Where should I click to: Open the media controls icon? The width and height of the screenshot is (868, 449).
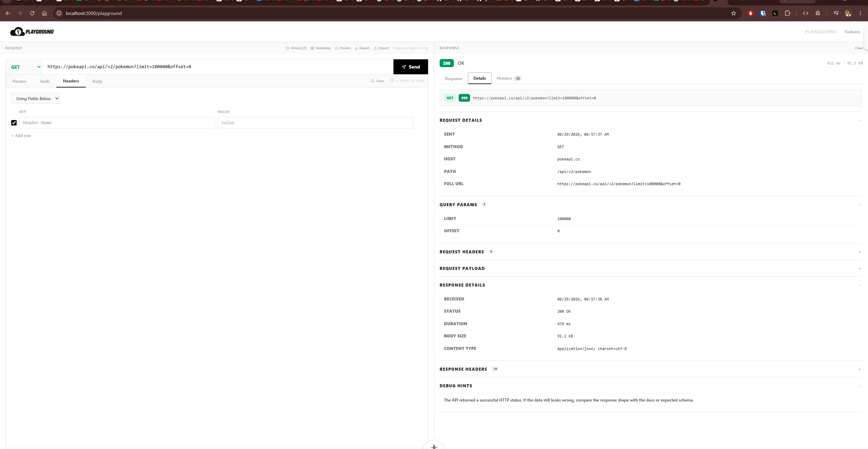(x=836, y=13)
